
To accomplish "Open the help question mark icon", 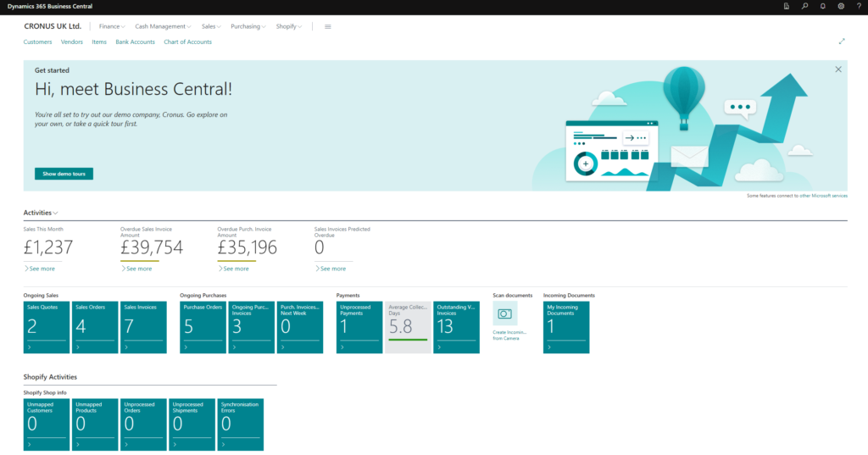I will 860,6.
